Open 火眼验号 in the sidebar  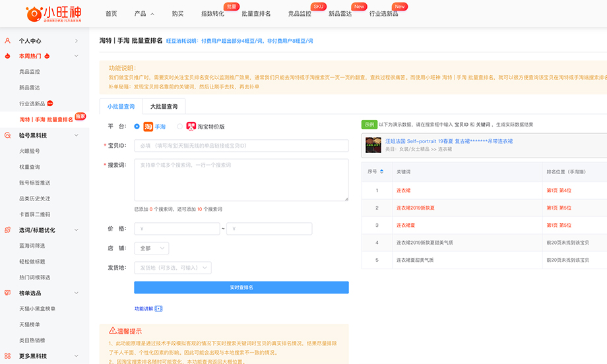(x=30, y=151)
